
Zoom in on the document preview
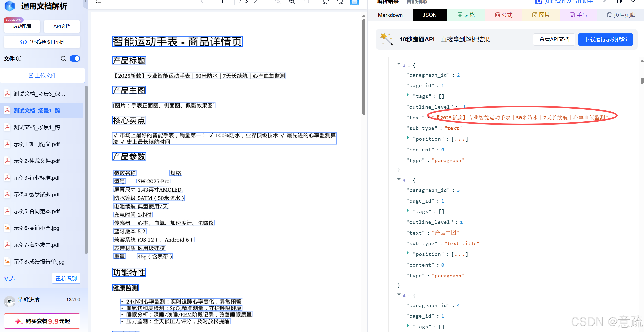pos(292,2)
